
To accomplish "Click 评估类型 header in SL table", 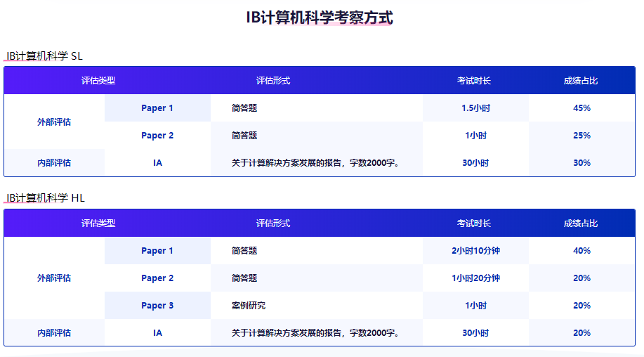I will tap(98, 81).
